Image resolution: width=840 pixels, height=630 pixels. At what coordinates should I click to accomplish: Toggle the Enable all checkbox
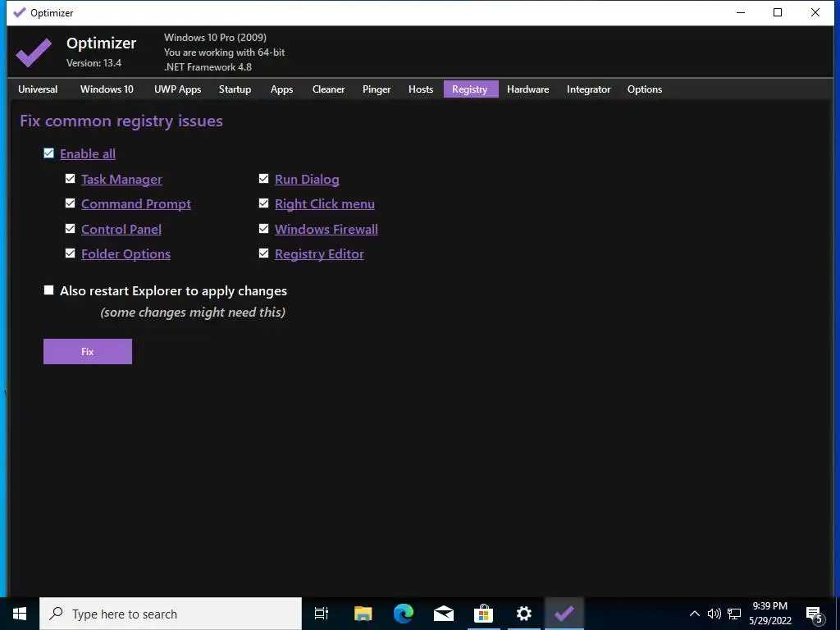point(48,153)
